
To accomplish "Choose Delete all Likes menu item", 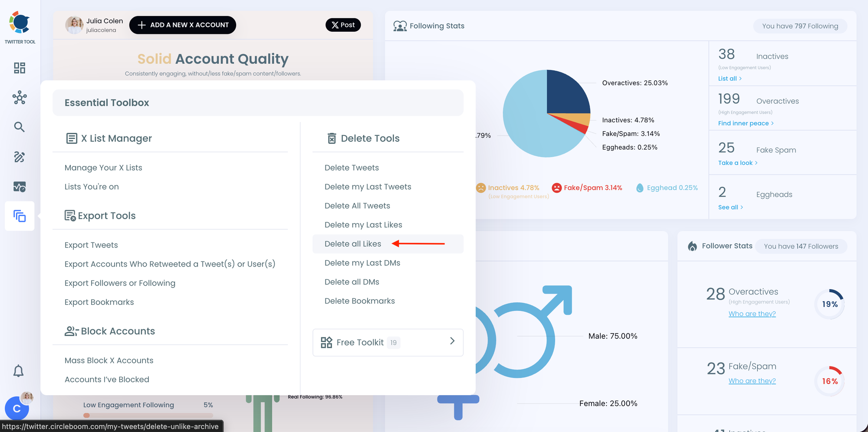I will tap(353, 244).
